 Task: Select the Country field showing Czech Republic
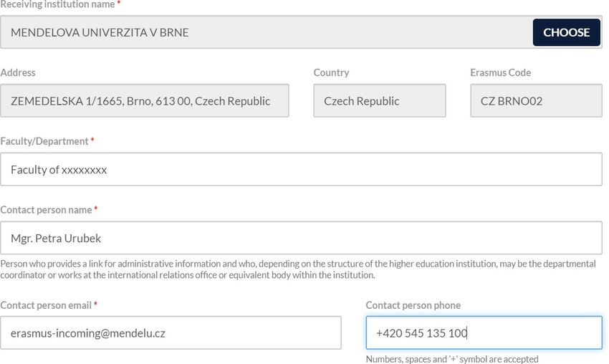tap(380, 100)
